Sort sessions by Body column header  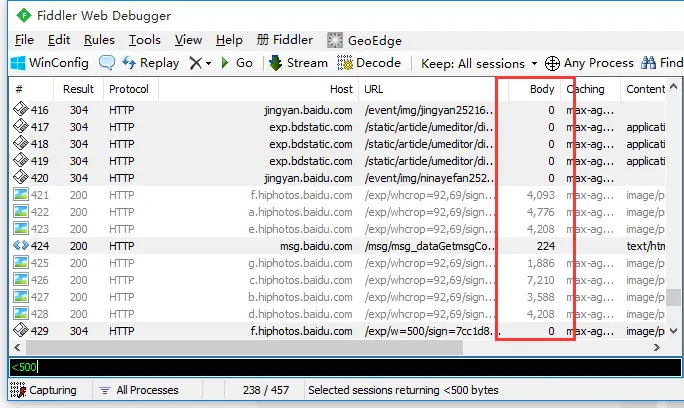coord(534,89)
